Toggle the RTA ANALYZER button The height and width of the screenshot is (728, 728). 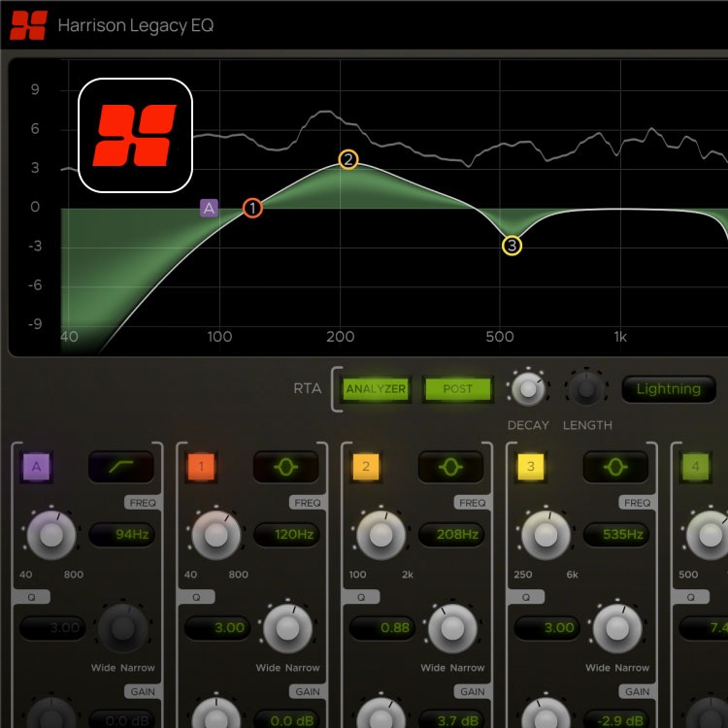tap(375, 389)
